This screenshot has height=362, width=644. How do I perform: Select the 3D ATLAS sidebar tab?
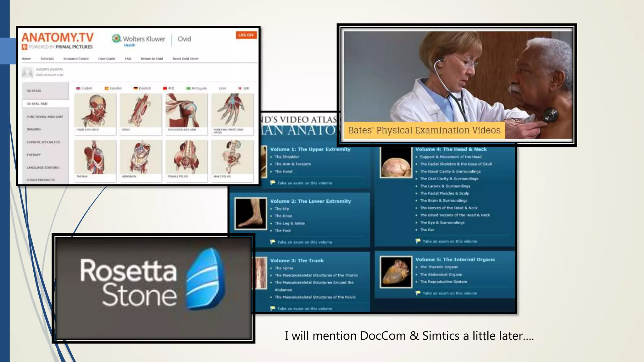(x=45, y=91)
